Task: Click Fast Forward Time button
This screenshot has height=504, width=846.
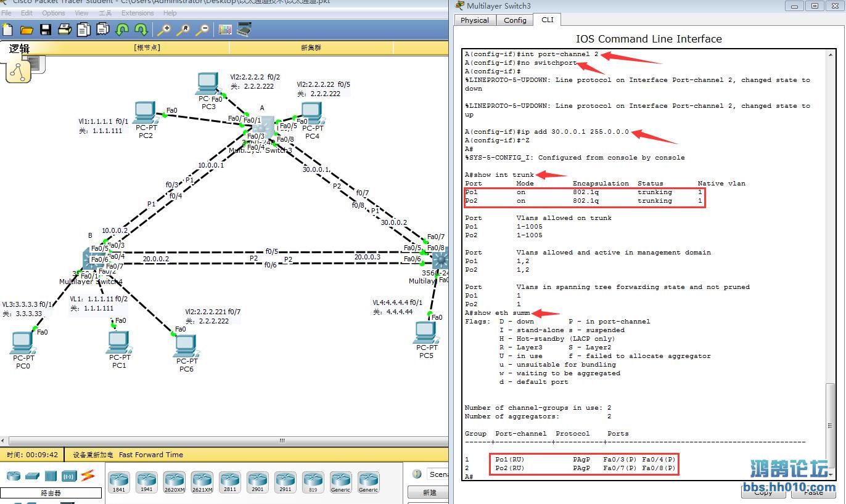Action: pos(151,455)
